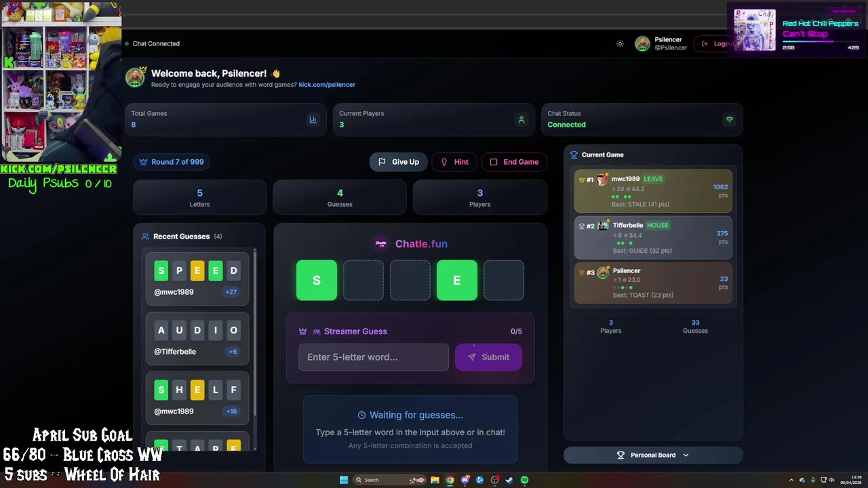Screen dimensions: 868x488
Task: Select mwc1989 leaderboard entry avatar
Action: [602, 180]
